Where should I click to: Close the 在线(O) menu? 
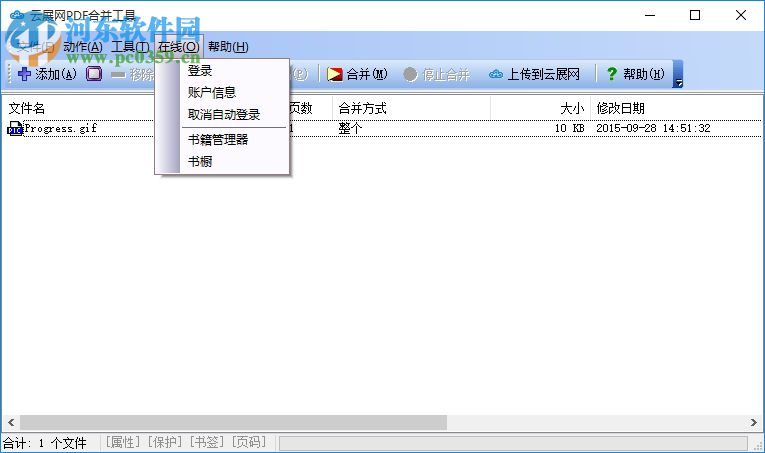tap(178, 47)
